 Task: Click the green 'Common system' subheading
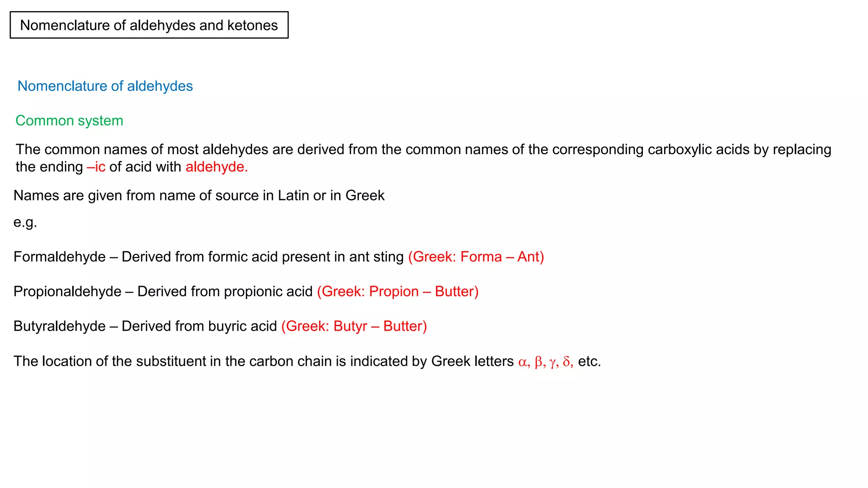[69, 121]
